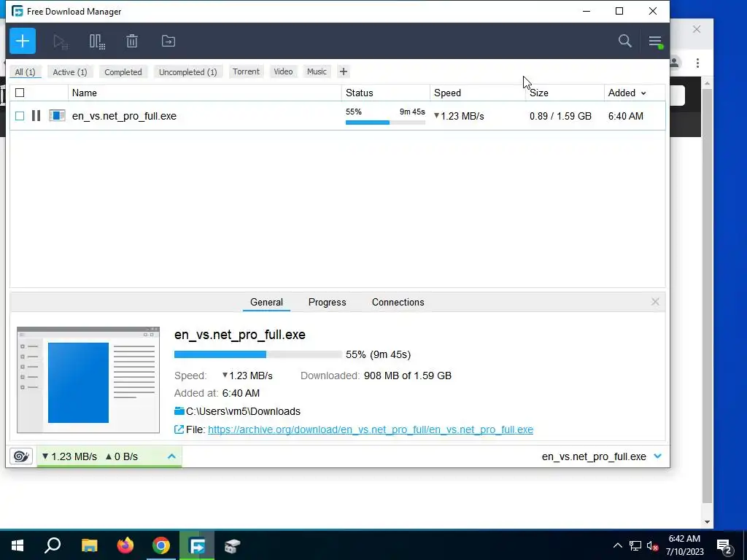Viewport: 747px width, 560px height.
Task: Sort by Added column header
Action: [x=627, y=93]
